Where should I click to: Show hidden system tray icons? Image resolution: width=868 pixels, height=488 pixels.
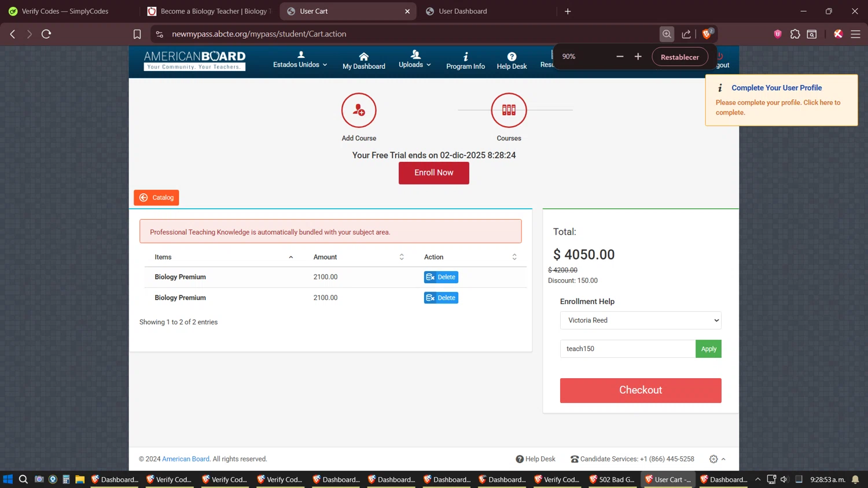[x=757, y=479]
